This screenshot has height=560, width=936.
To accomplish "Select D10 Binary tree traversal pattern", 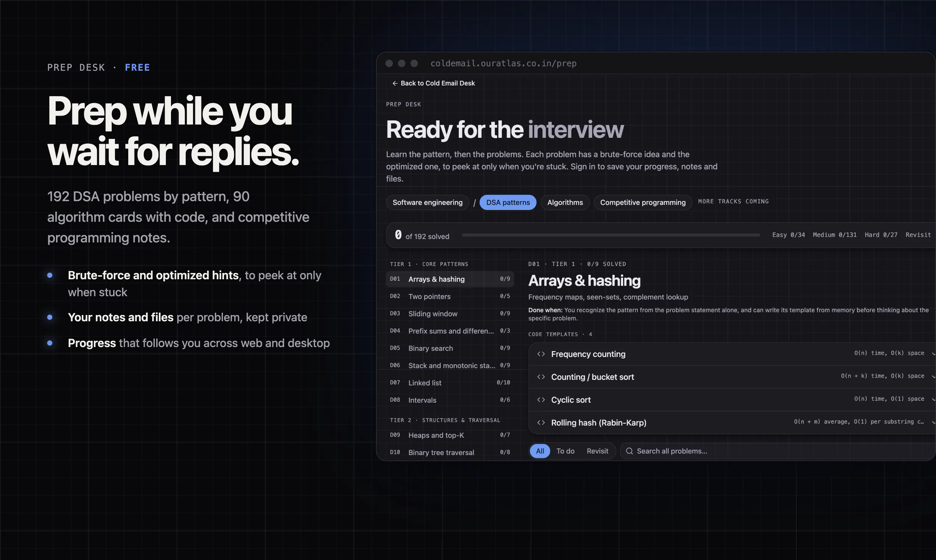I will click(450, 452).
